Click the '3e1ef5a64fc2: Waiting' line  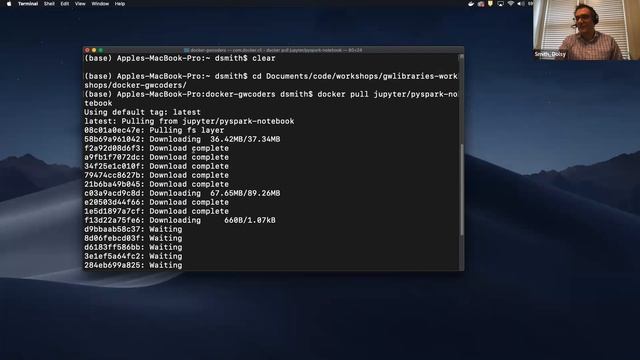tap(133, 256)
